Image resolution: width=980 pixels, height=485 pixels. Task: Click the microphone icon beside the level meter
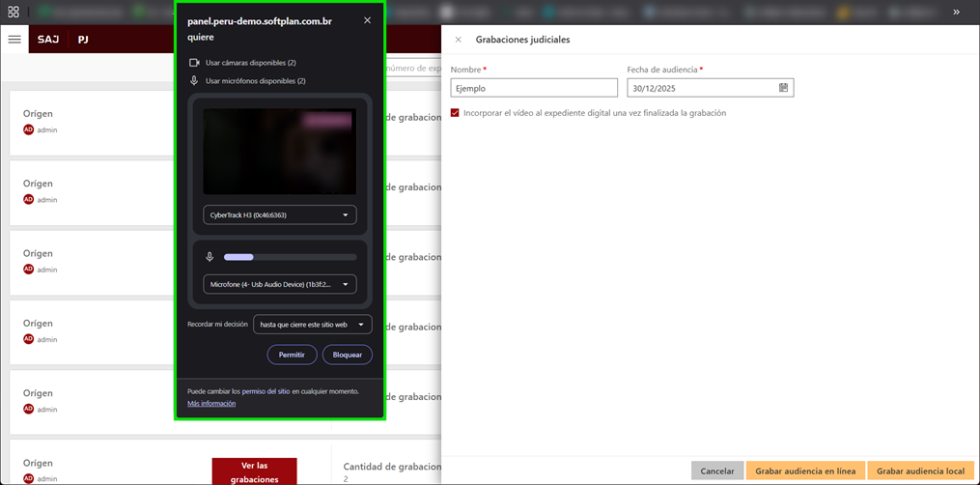click(x=210, y=257)
